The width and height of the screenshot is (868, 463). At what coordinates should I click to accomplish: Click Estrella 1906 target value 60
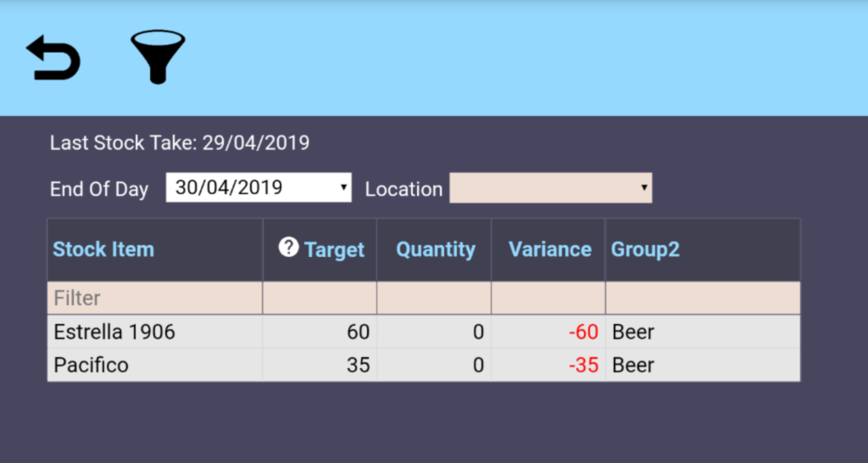pyautogui.click(x=359, y=332)
